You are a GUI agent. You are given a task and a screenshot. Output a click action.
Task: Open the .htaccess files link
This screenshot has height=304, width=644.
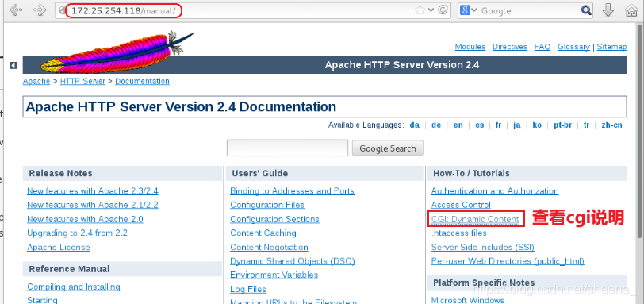[x=458, y=233]
